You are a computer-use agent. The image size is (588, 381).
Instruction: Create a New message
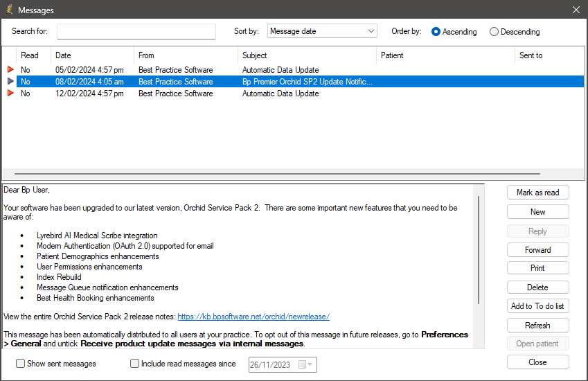click(537, 212)
